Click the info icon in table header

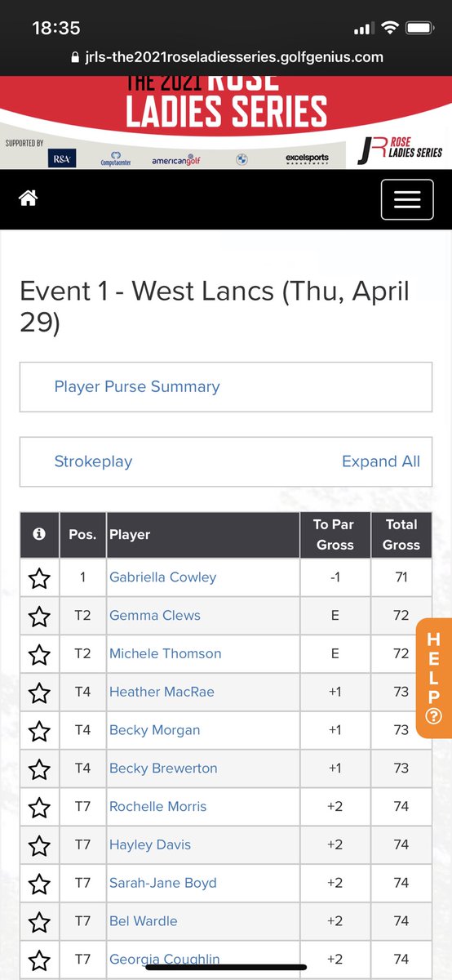[x=38, y=534]
